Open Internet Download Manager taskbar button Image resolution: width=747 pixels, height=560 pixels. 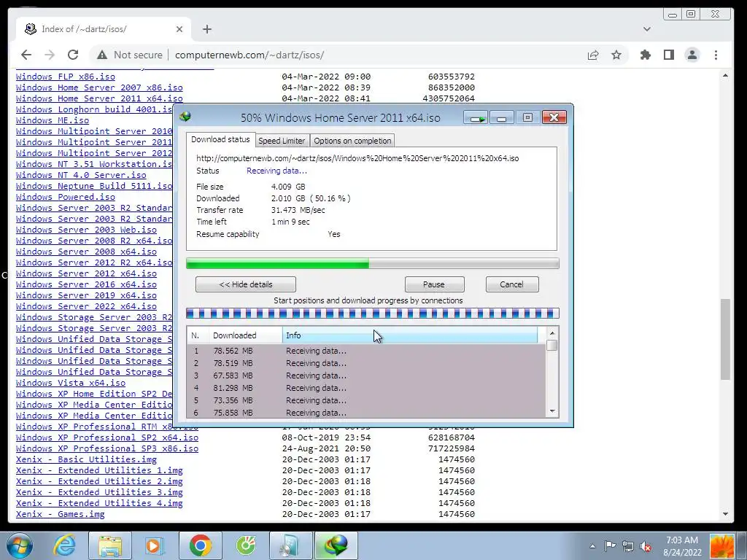point(336,545)
